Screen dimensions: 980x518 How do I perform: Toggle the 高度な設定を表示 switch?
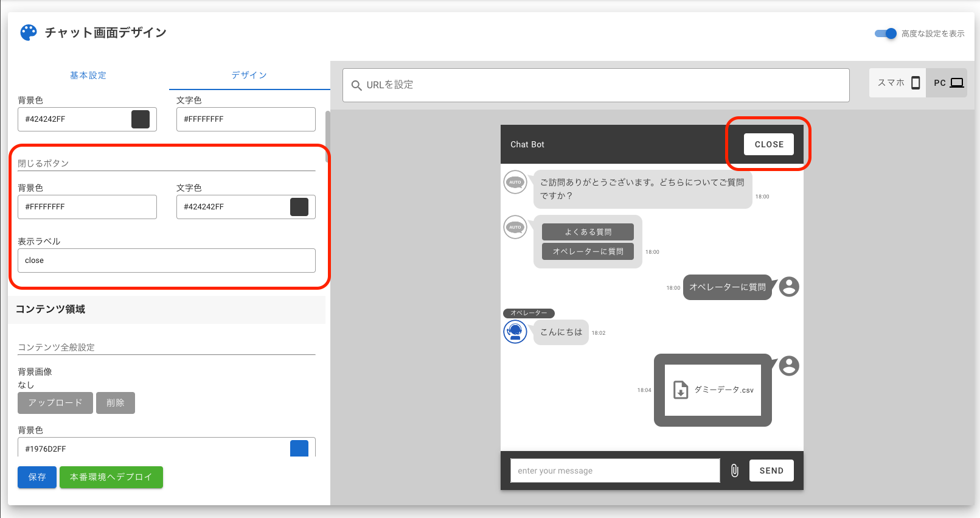pyautogui.click(x=886, y=33)
